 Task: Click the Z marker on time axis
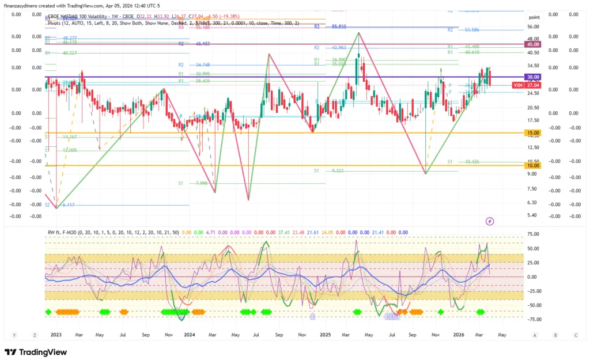[x=34, y=335]
